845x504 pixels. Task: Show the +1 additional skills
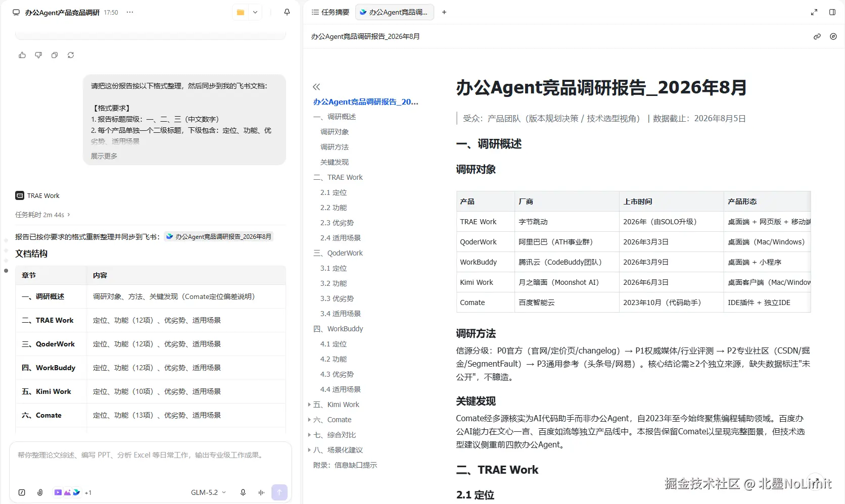click(x=88, y=493)
